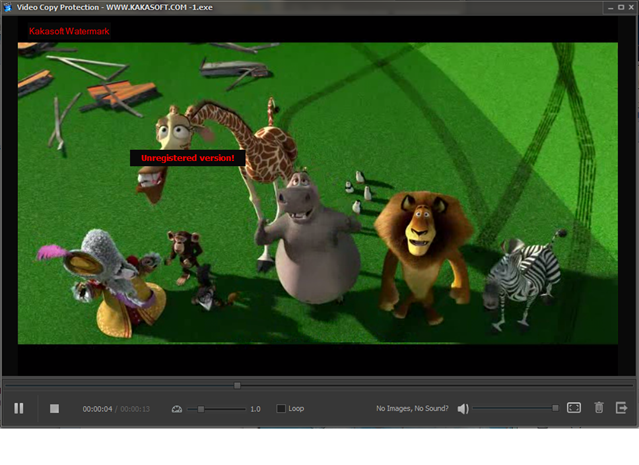
Task: Open the 'No Images, No Sound?' help link
Action: click(x=412, y=408)
